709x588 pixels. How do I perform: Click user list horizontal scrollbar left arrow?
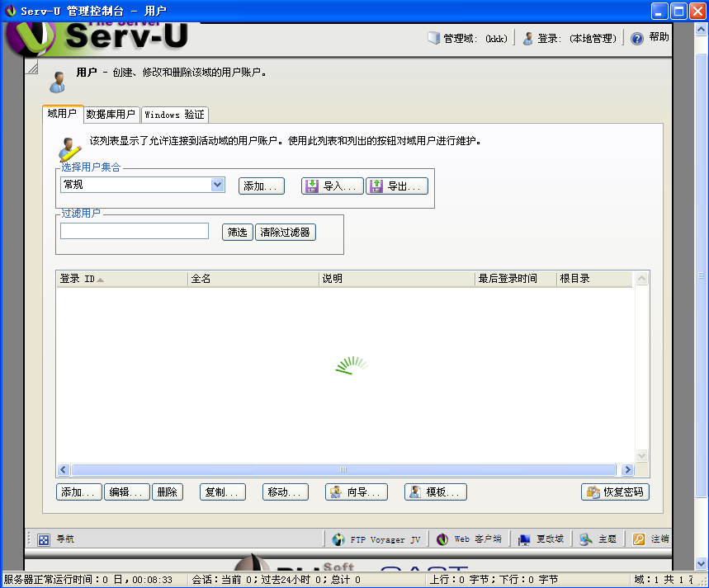click(64, 469)
